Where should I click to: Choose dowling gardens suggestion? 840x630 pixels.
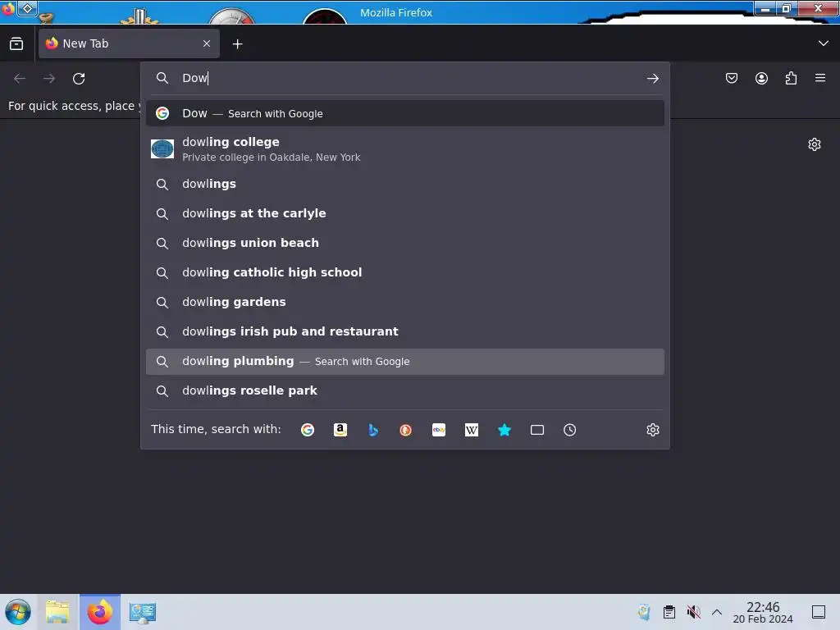405,302
